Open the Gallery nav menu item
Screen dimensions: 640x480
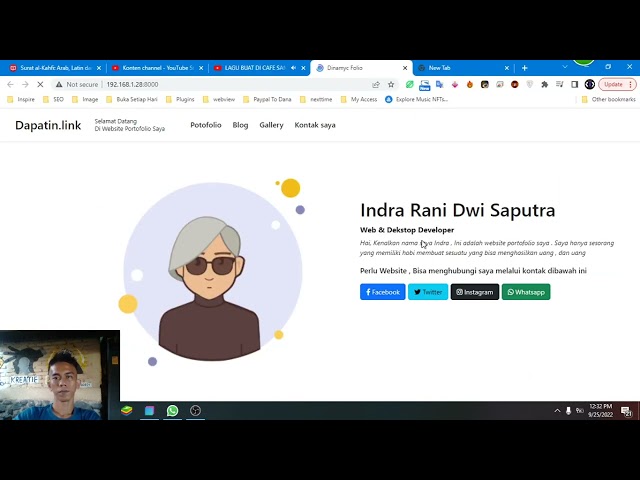(x=271, y=125)
